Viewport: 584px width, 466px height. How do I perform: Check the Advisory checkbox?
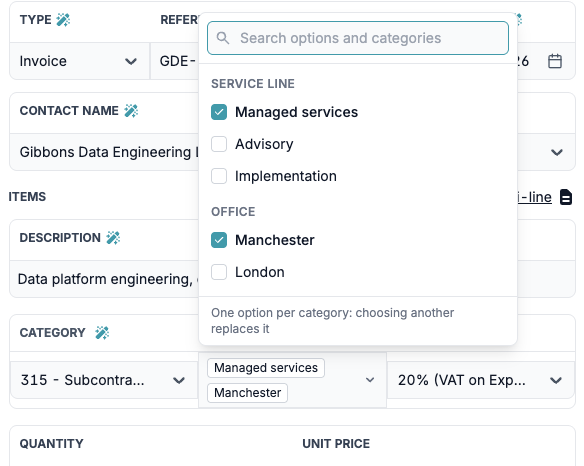tap(219, 144)
